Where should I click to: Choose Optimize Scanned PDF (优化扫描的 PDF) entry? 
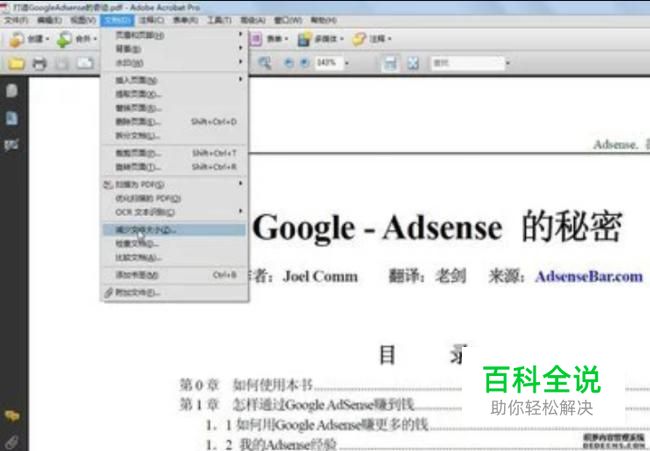tap(175, 198)
